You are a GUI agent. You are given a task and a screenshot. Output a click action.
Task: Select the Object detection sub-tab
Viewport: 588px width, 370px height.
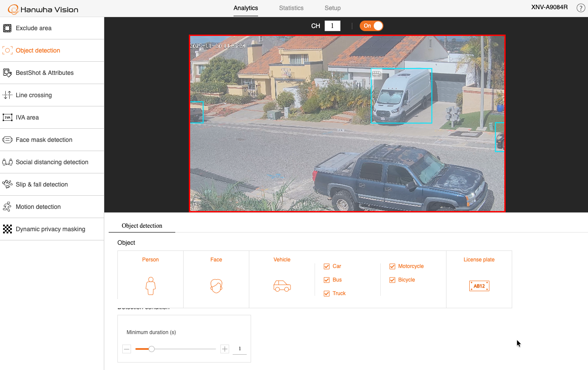point(142,226)
